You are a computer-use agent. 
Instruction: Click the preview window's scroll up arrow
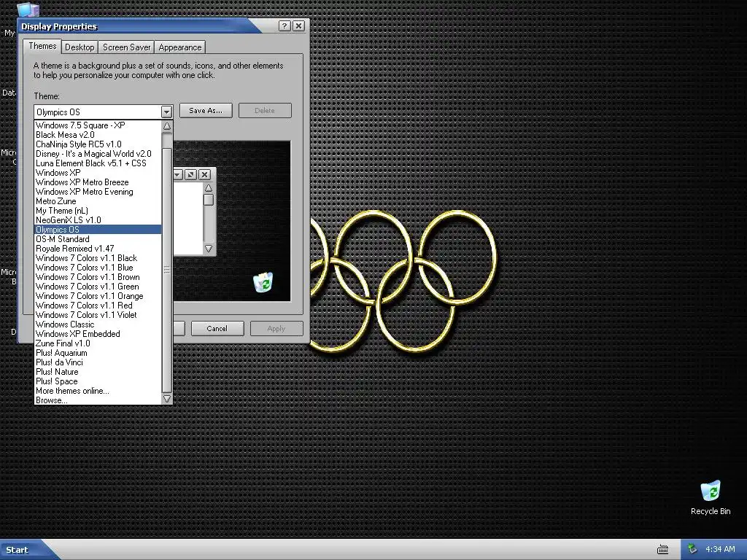point(208,187)
